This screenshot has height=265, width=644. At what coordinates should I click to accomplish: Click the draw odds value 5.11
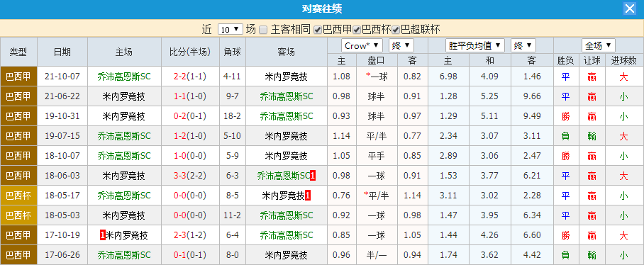coord(489,116)
